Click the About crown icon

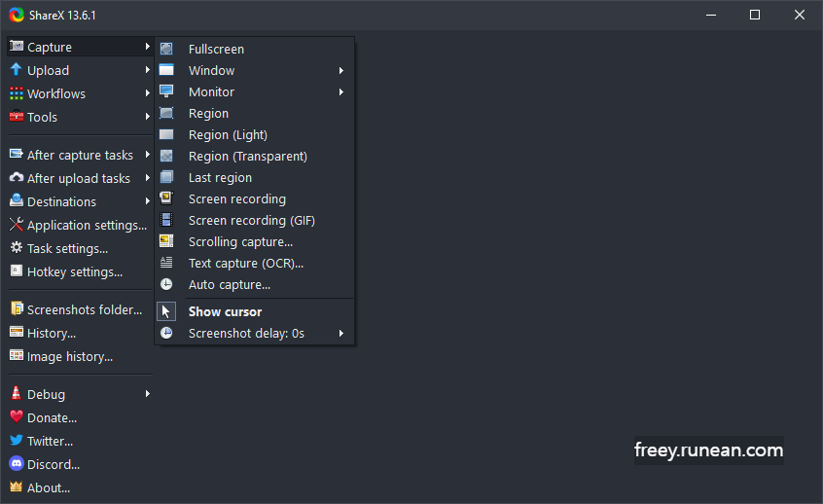coord(17,486)
